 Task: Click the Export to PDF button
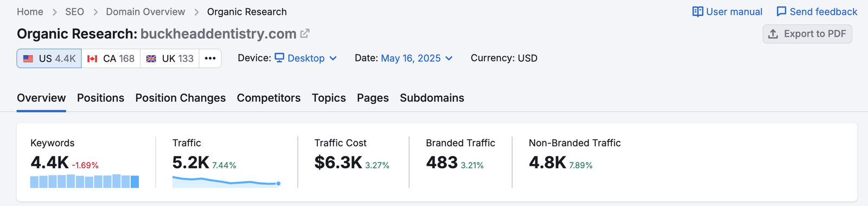807,34
